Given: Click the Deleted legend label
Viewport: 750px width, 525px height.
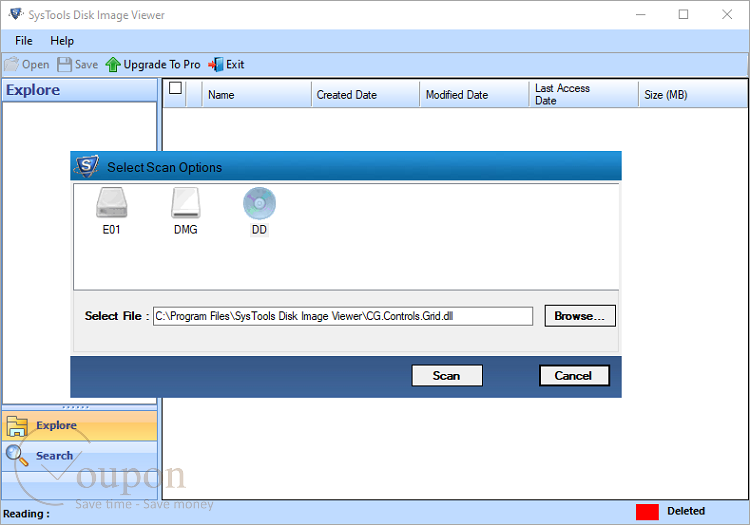Looking at the screenshot, I should (686, 511).
